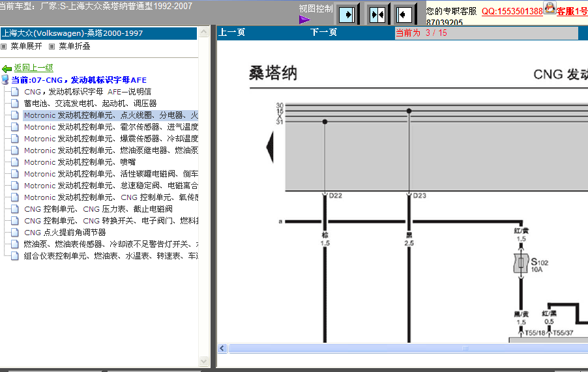
Task: Click the 当前车型 vehicle model title text
Action: 96,7
